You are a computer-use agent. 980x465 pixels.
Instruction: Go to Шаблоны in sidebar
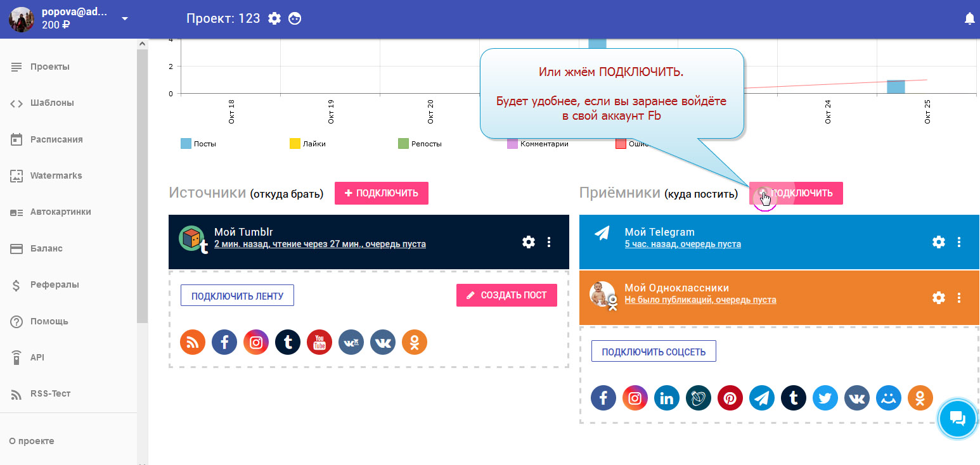(52, 103)
